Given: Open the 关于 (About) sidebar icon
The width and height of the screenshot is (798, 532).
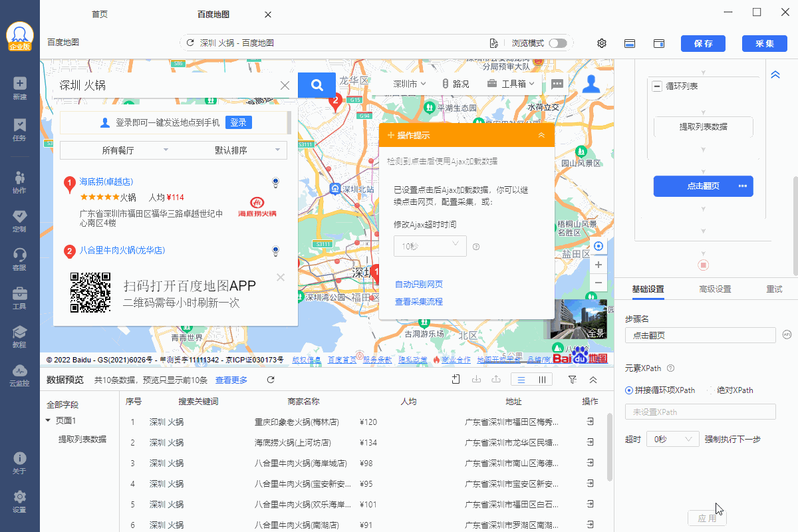Looking at the screenshot, I should 19,463.
